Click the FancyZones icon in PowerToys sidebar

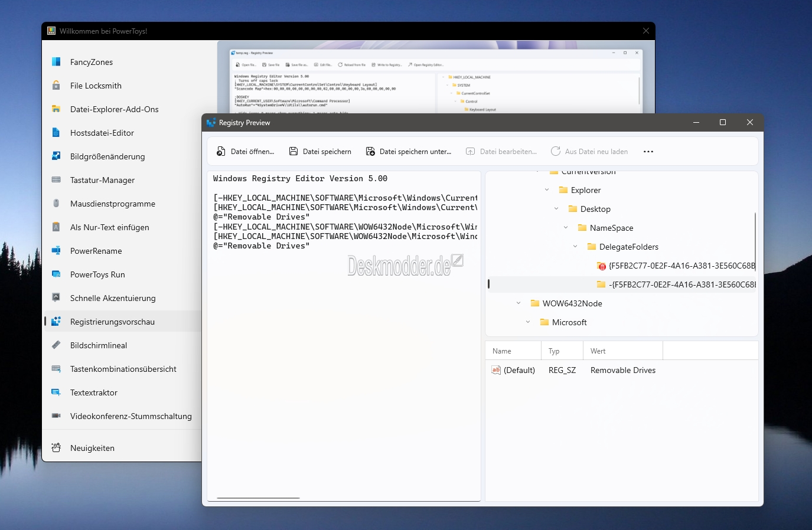[x=56, y=61]
